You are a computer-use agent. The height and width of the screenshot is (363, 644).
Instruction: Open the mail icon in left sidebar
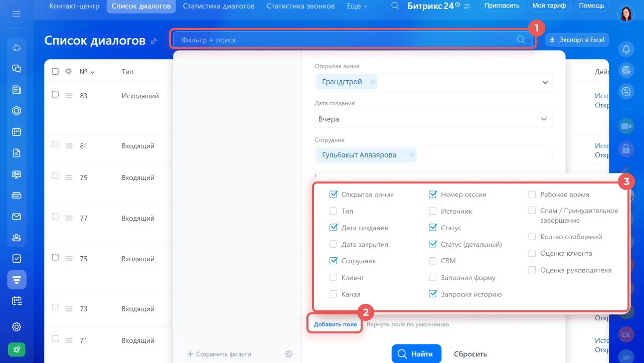click(x=17, y=217)
